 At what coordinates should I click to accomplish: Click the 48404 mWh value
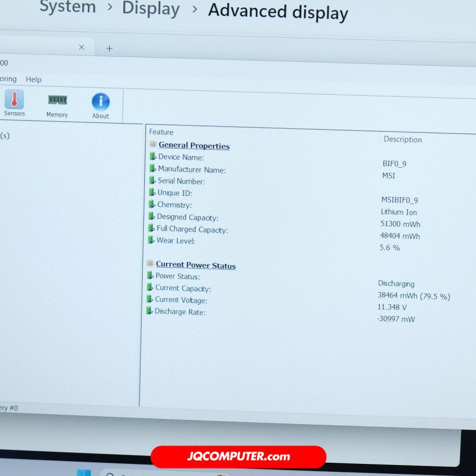tap(400, 235)
